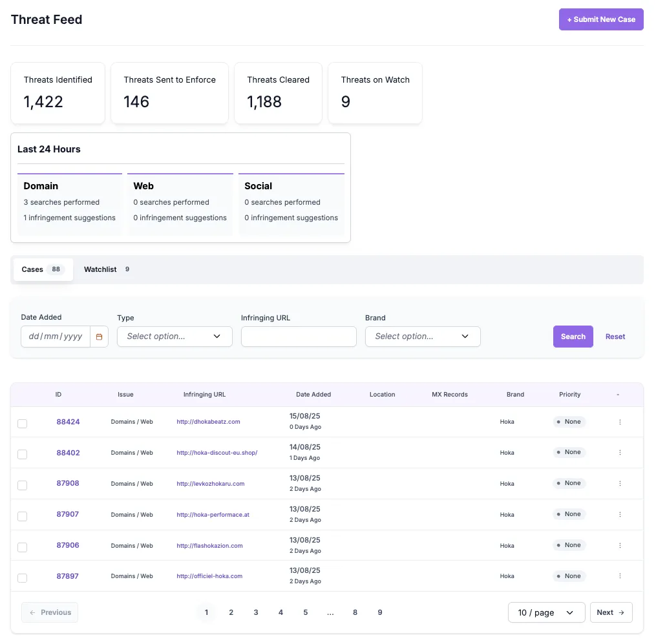The height and width of the screenshot is (644, 656).
Task: Check the box for case 88424
Action: tap(22, 424)
